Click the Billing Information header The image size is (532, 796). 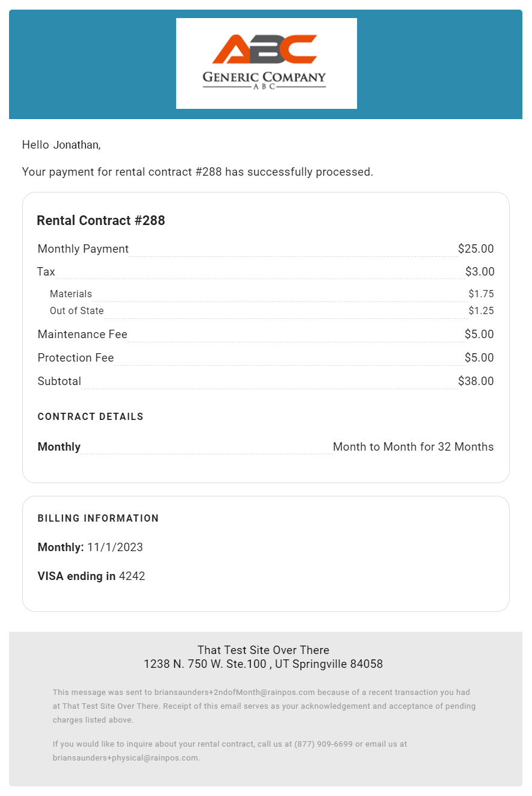pyautogui.click(x=99, y=518)
